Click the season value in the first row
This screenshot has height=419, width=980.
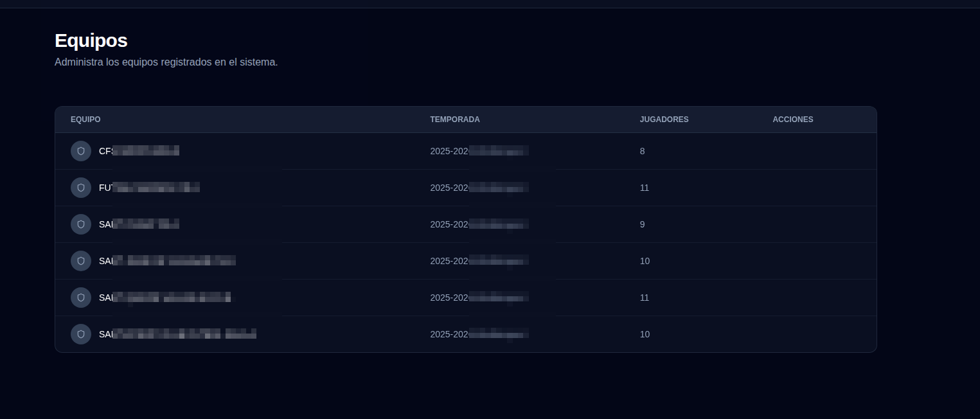479,151
